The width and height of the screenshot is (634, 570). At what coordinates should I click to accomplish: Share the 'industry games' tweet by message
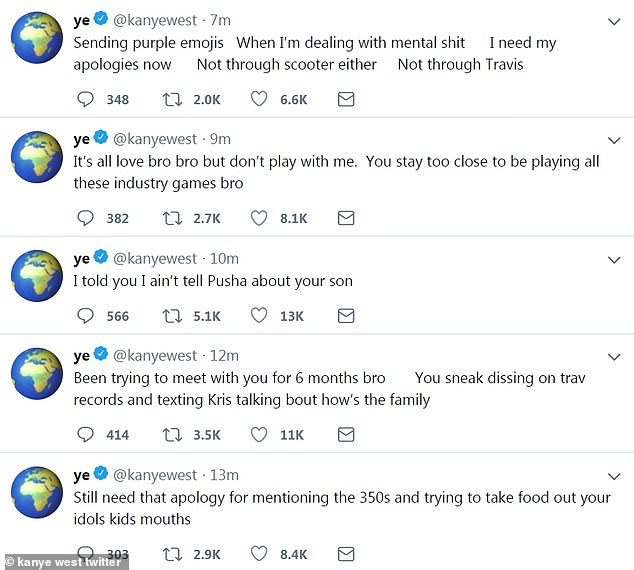346,217
